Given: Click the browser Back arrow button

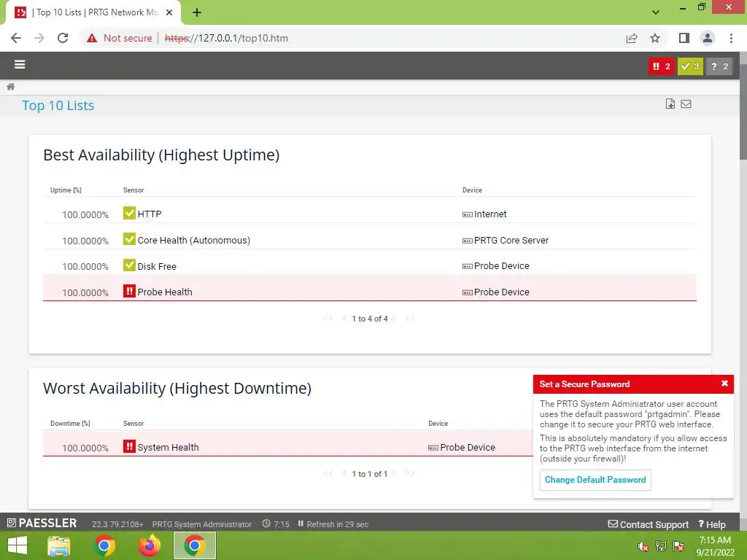Looking at the screenshot, I should click(16, 38).
